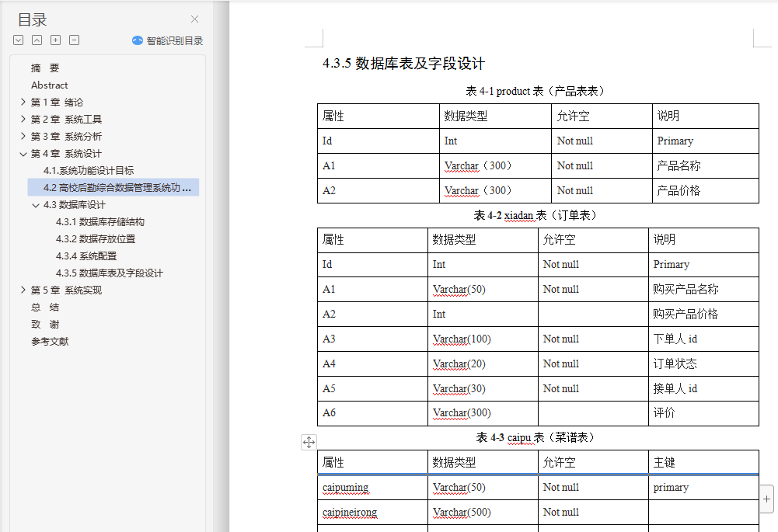Screen dimensions: 778x532
Task: Click the collapse-down arrow icon under 目录
Action: [x=19, y=40]
